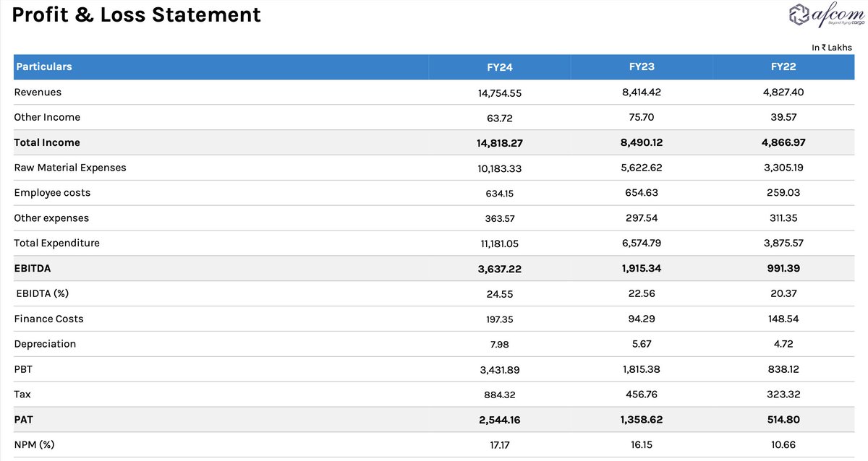Click the EBITDA value 3,637.22
Viewport: 868px width, 461px height.
(x=500, y=269)
